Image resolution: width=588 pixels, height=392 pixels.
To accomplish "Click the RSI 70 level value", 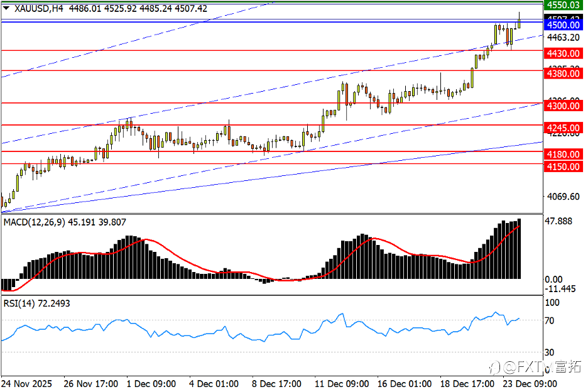I will click(550, 321).
